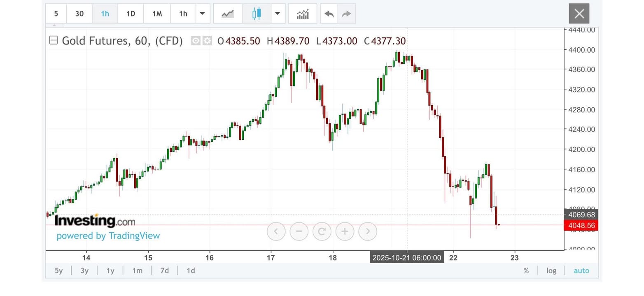Image resolution: width=644 pixels, height=296 pixels.
Task: Select the 1D interval
Action: pos(131,14)
